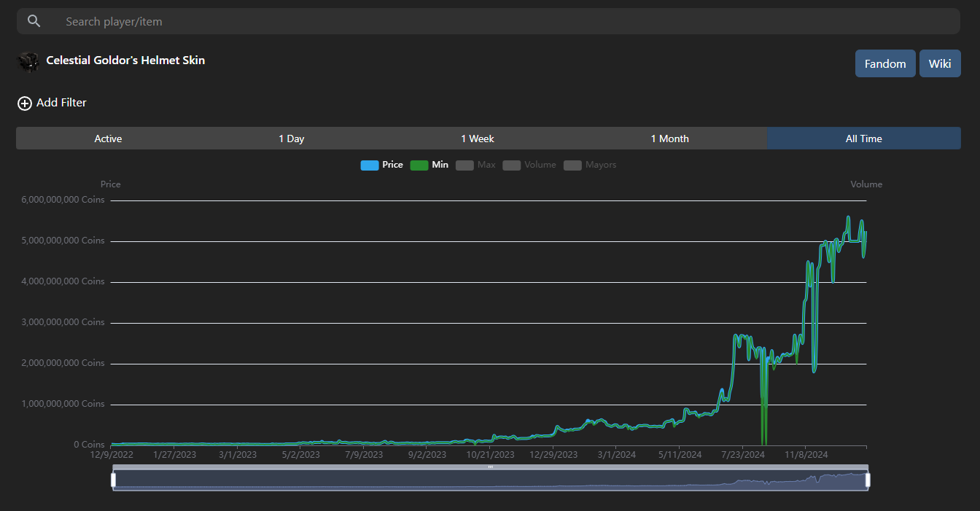Toggle the Price legend series
Image resolution: width=980 pixels, height=511 pixels.
(x=382, y=165)
